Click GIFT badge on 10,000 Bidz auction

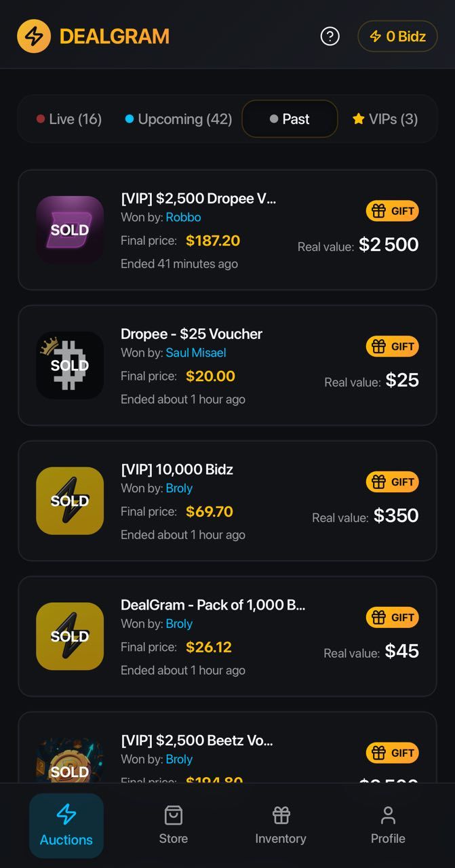[393, 482]
